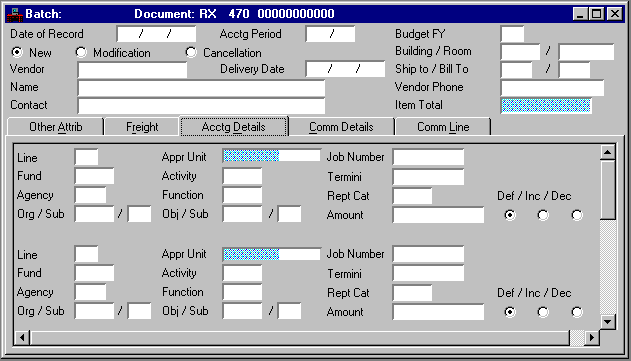This screenshot has height=361, width=631.
Task: Focus the Date of Record field
Action: (157, 34)
